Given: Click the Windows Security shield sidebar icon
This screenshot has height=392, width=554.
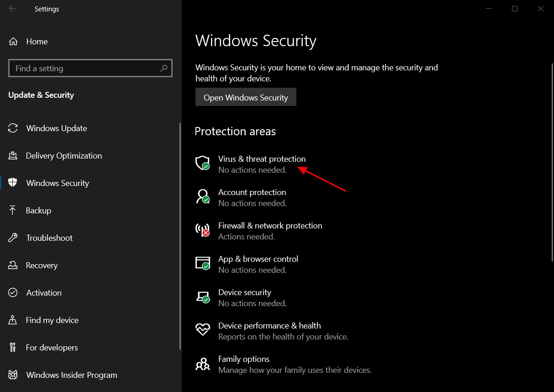Looking at the screenshot, I should 13,183.
